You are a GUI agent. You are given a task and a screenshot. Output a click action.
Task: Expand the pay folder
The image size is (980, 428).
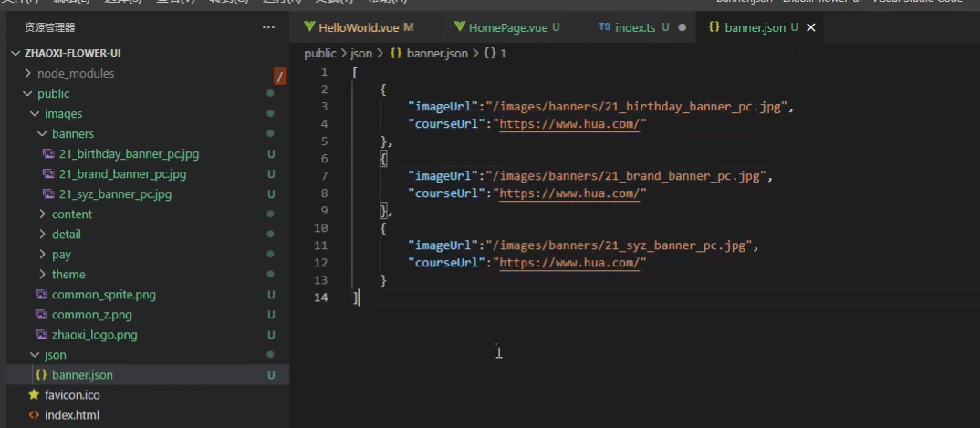click(x=42, y=255)
